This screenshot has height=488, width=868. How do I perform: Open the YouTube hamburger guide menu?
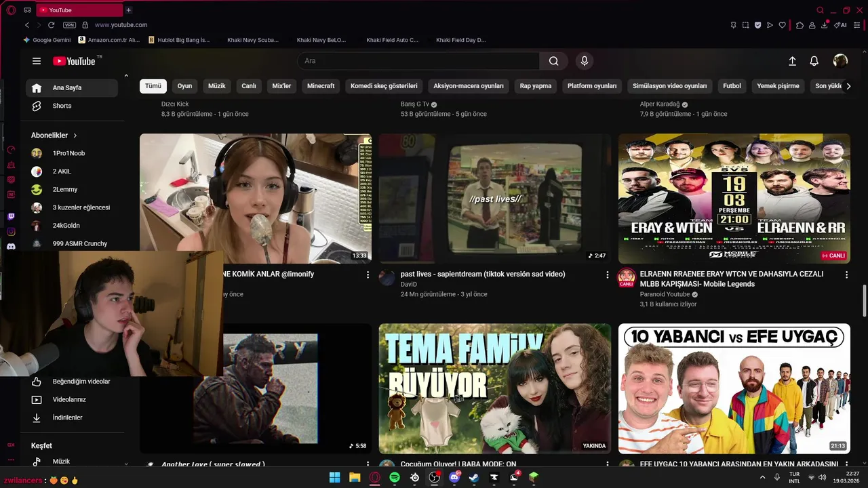(37, 61)
